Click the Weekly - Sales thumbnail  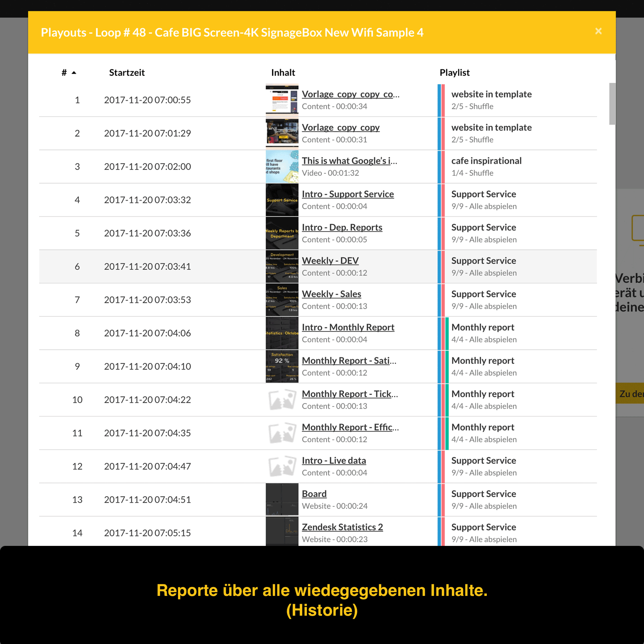point(282,300)
